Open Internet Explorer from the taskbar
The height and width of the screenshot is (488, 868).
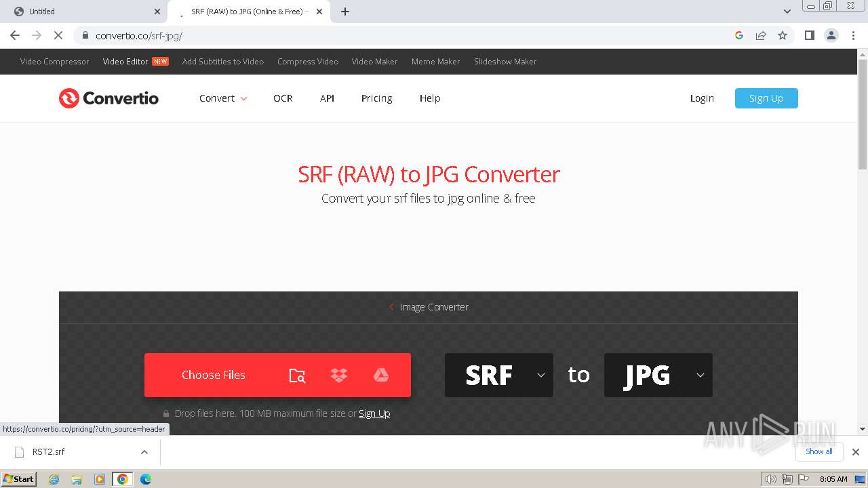(x=54, y=479)
